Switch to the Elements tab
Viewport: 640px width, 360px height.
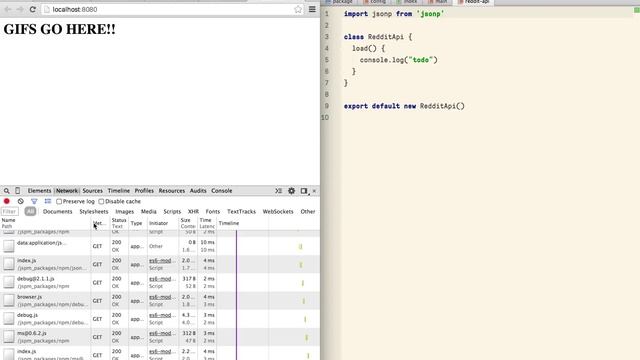point(40,191)
